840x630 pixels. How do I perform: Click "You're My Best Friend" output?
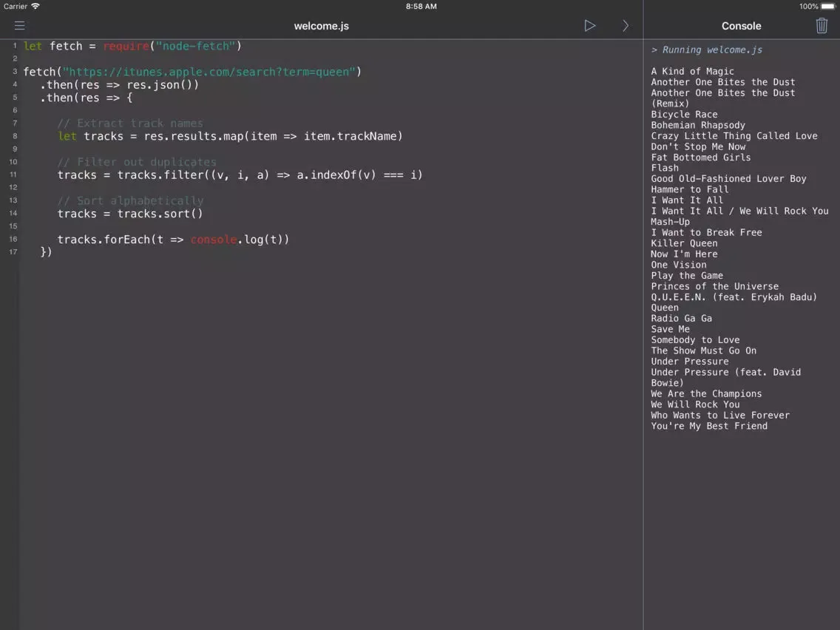point(708,426)
